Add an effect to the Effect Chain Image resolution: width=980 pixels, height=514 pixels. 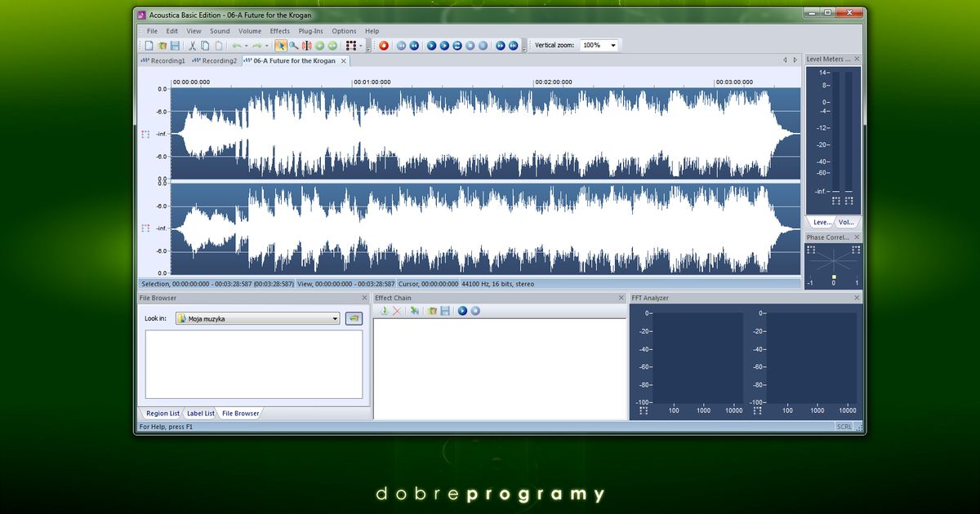(384, 311)
